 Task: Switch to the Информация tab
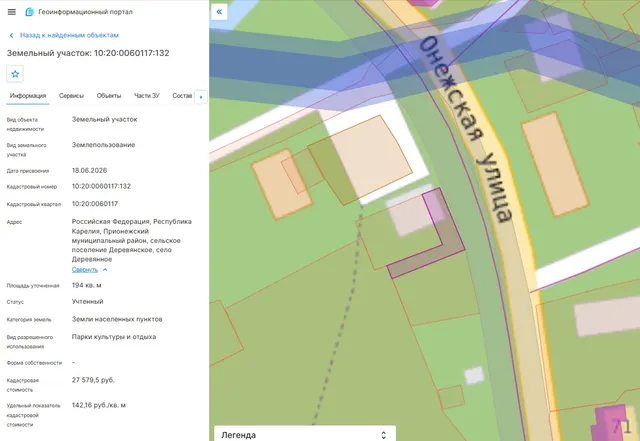(x=28, y=96)
